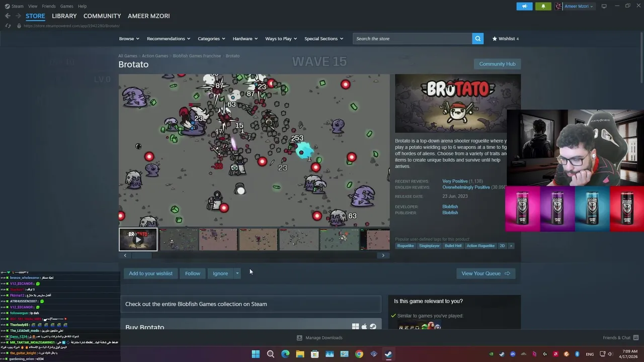644x362 pixels.
Task: Click the Windows logo platform icon
Action: point(355,327)
